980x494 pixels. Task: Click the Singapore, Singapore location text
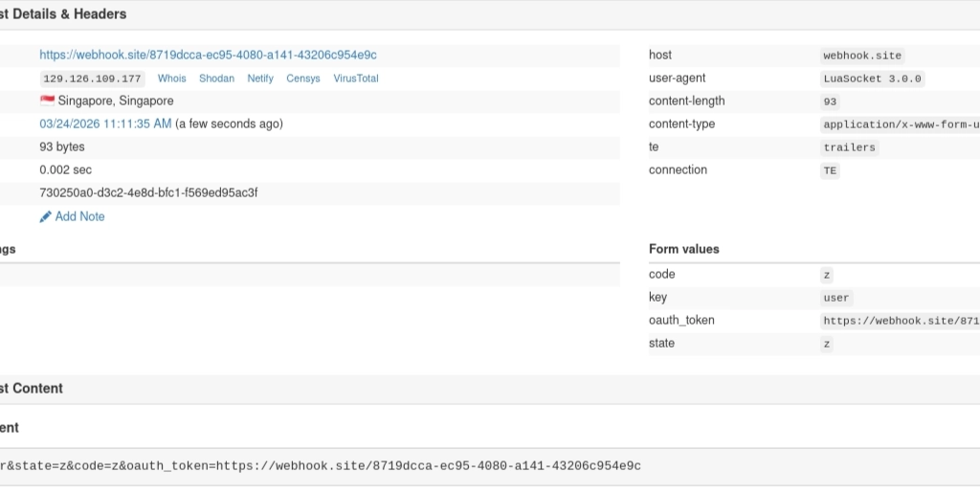[x=116, y=101]
